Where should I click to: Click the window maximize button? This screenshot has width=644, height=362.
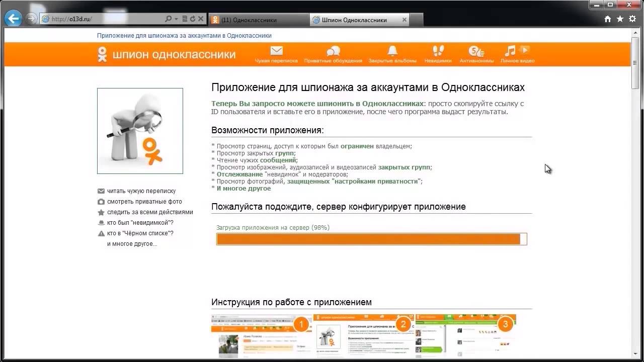(x=610, y=5)
